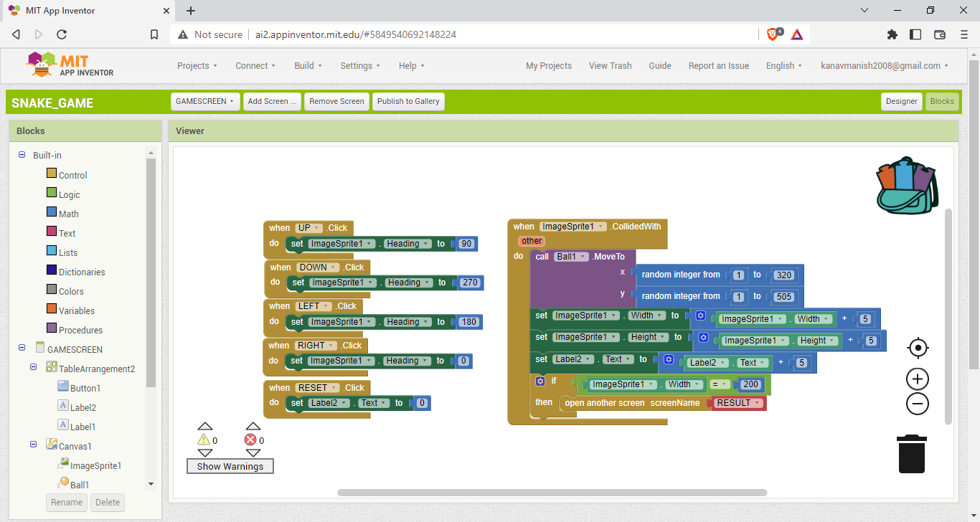Open the GAMESCREEN screen dropdown
Viewport: 980px width, 522px height.
(205, 102)
